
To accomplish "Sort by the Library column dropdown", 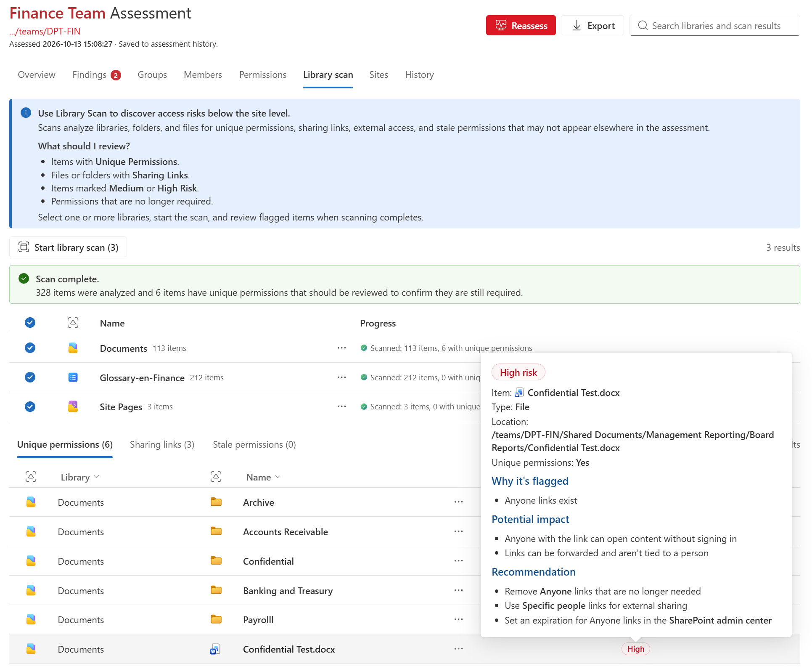I will [x=80, y=477].
